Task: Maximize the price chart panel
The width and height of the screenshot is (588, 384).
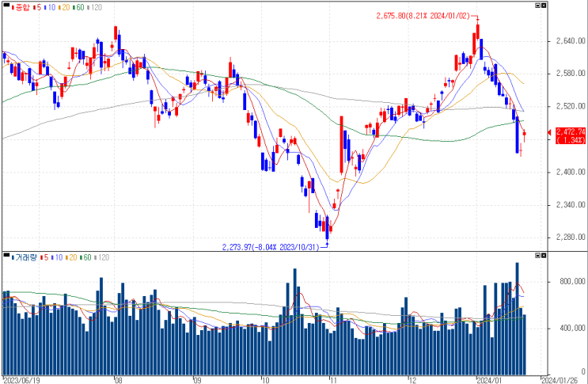Action: point(537,6)
